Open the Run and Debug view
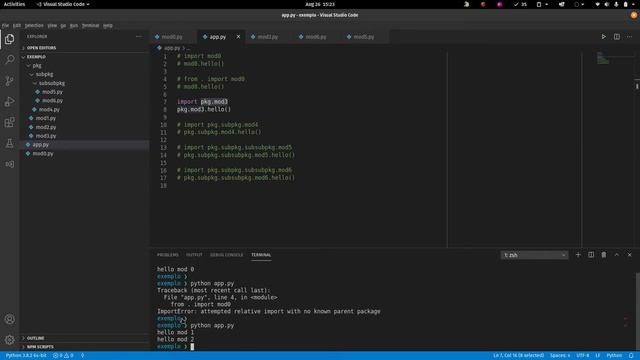The width and height of the screenshot is (640, 360). pyautogui.click(x=9, y=102)
